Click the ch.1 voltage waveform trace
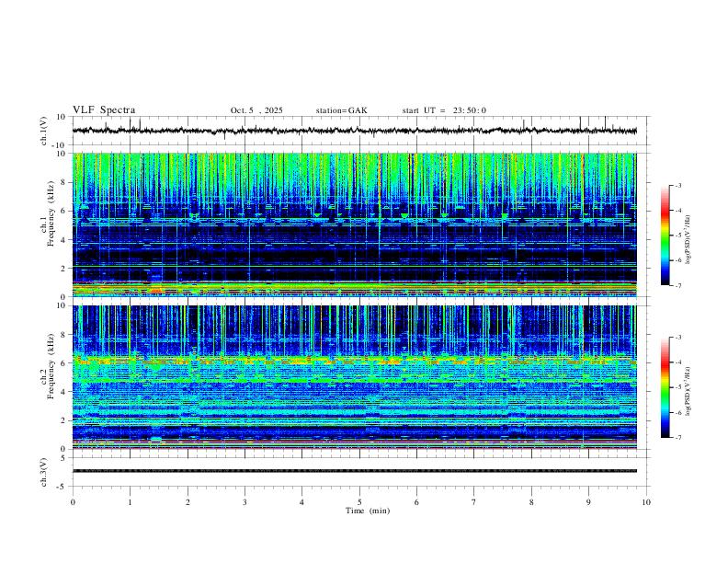This screenshot has height=563, width=728. pos(354,131)
